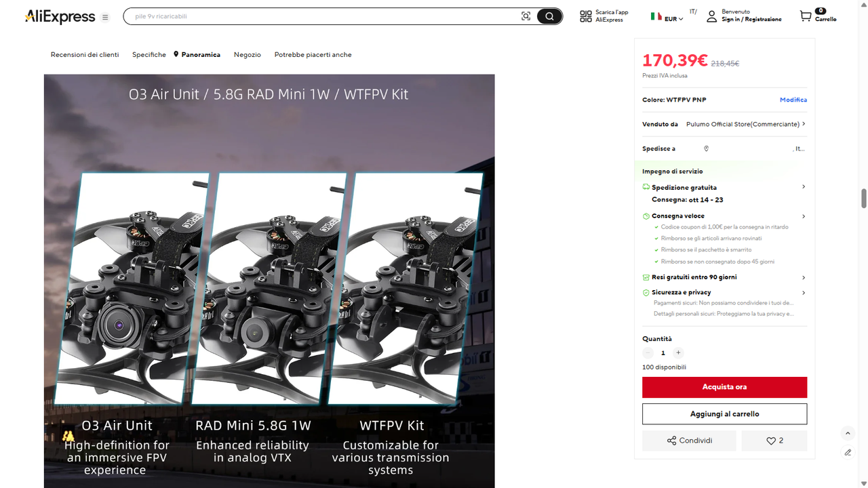Click the Condividi button
The image size is (868, 488).
tap(689, 441)
